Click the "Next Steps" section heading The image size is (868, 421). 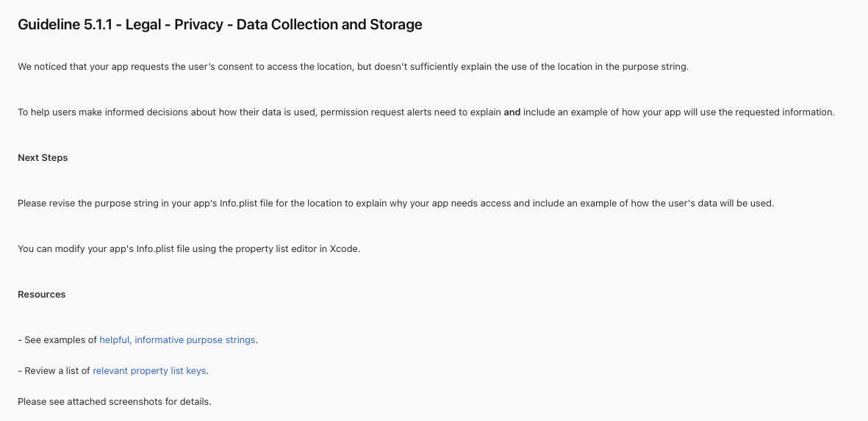click(43, 158)
